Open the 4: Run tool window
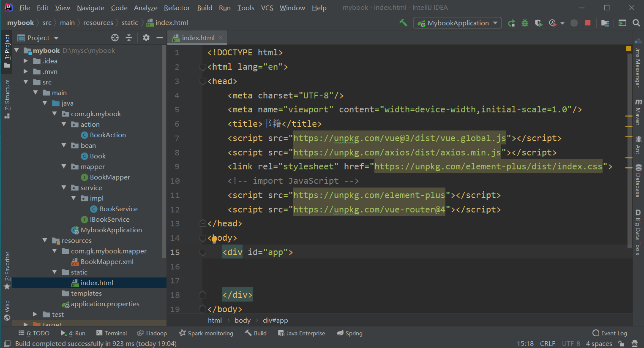Viewport: 644px width, 348px height. pyautogui.click(x=73, y=333)
